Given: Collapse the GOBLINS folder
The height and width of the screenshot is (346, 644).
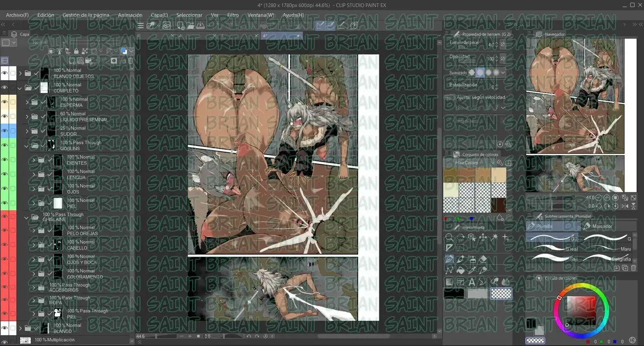Looking at the screenshot, I should click(27, 146).
